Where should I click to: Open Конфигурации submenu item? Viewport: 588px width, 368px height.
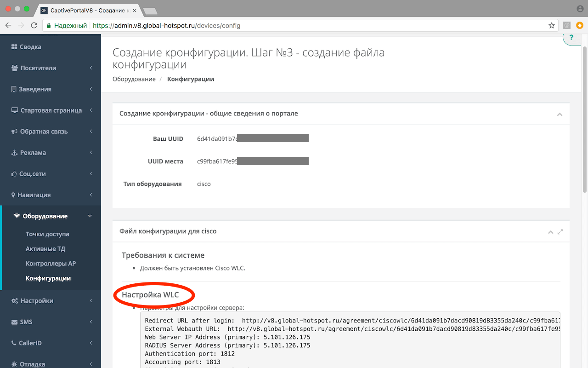48,278
